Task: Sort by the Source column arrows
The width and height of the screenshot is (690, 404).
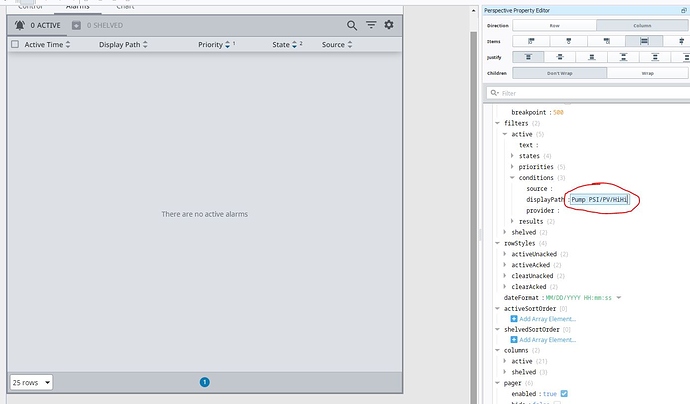Action: [350, 44]
